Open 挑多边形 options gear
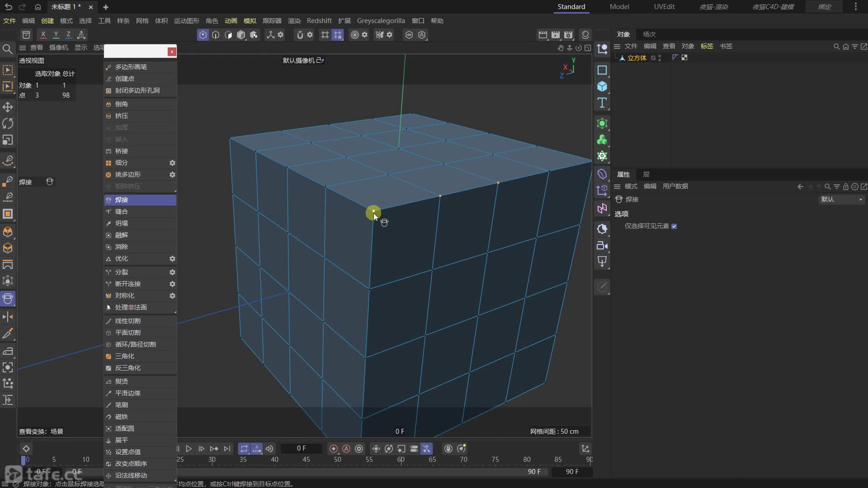The width and height of the screenshot is (868, 488). pyautogui.click(x=172, y=174)
